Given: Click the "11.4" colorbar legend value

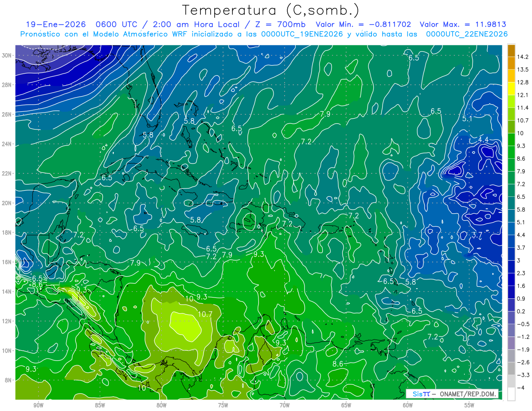Looking at the screenshot, I should [523, 108].
